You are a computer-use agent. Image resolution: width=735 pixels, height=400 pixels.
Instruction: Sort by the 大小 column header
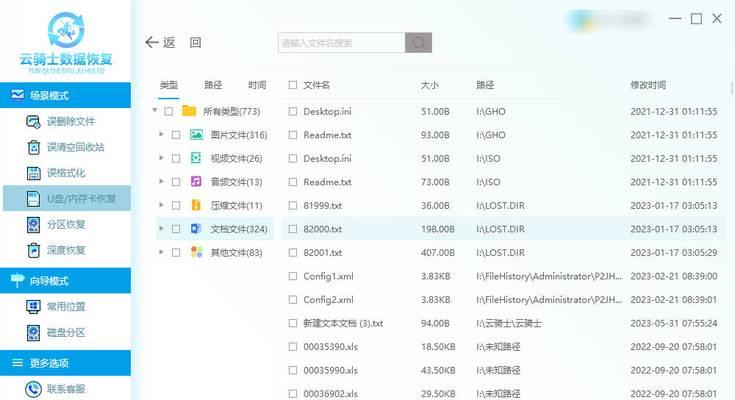[429, 85]
